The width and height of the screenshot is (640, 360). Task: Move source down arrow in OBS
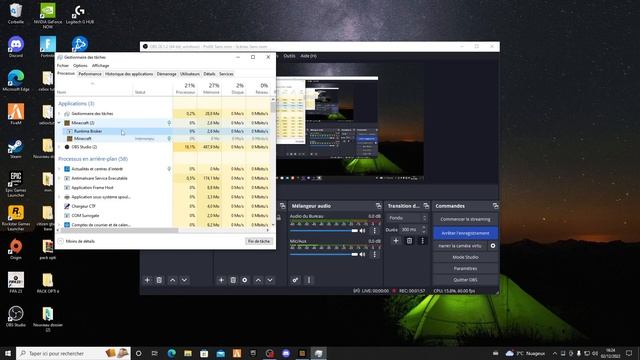[270, 280]
